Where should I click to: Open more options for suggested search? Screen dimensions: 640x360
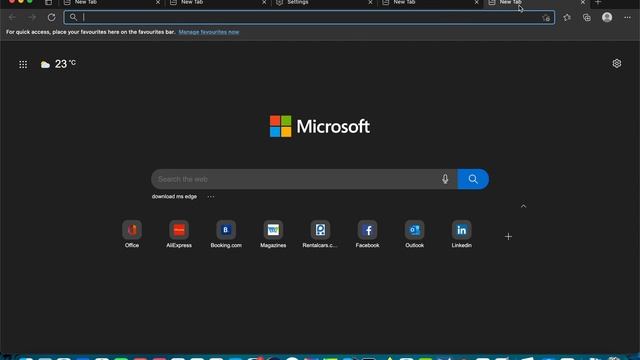pos(211,197)
